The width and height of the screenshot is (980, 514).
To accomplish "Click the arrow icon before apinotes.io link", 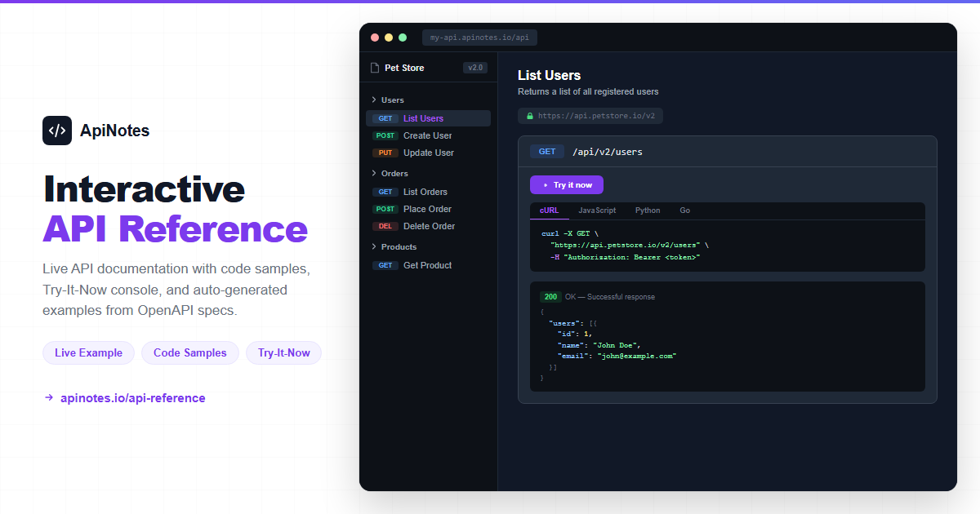I will 49,398.
